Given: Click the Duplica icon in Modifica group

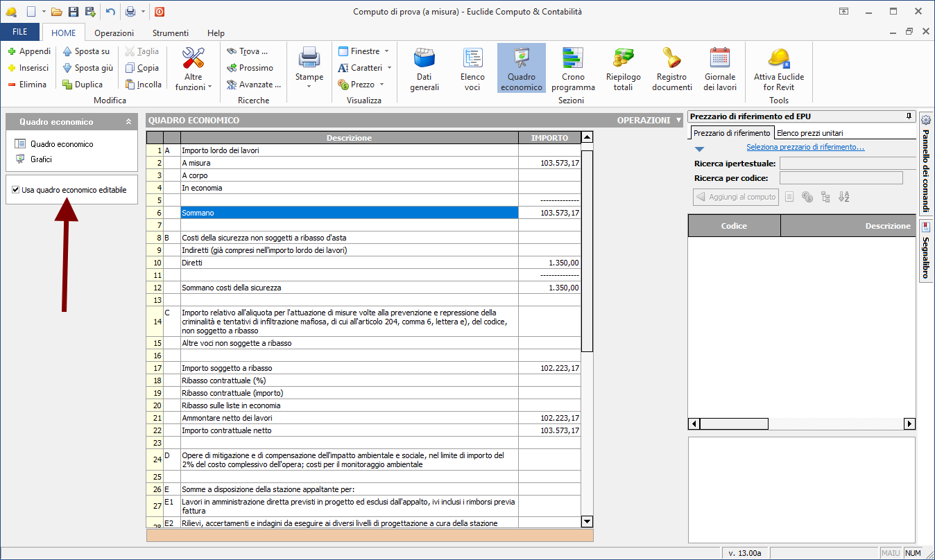Looking at the screenshot, I should [x=68, y=85].
